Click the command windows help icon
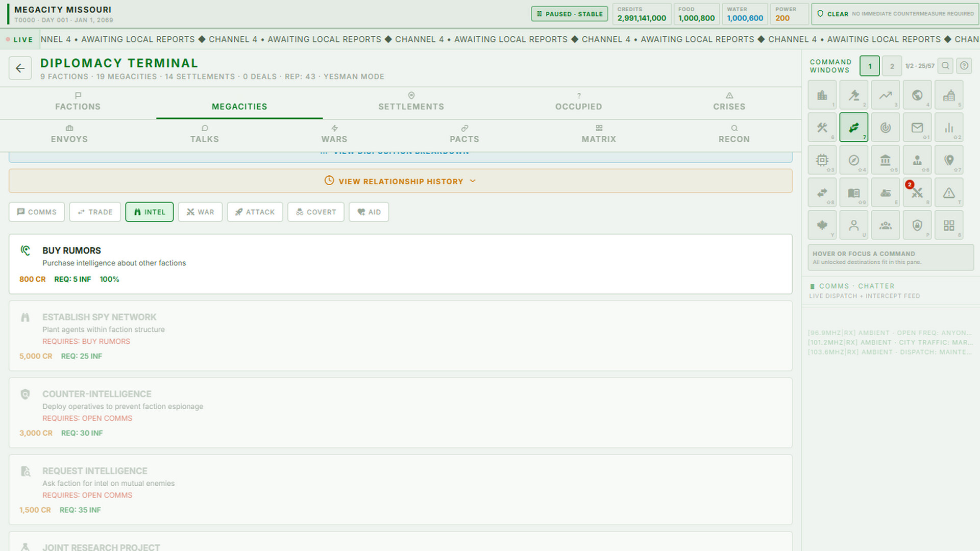The height and width of the screenshot is (551, 980). [x=964, y=66]
